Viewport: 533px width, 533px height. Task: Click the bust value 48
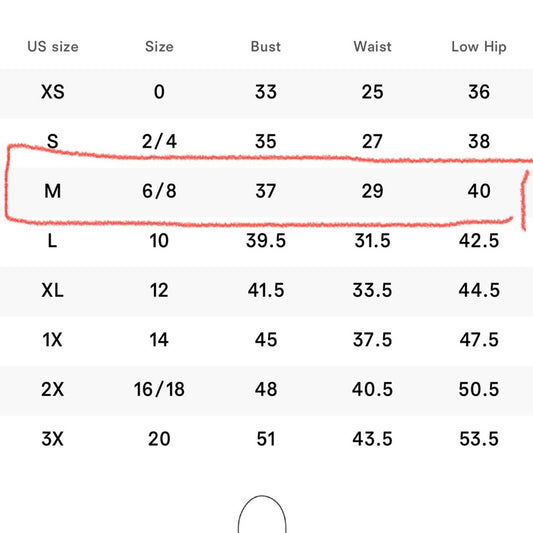(x=266, y=390)
